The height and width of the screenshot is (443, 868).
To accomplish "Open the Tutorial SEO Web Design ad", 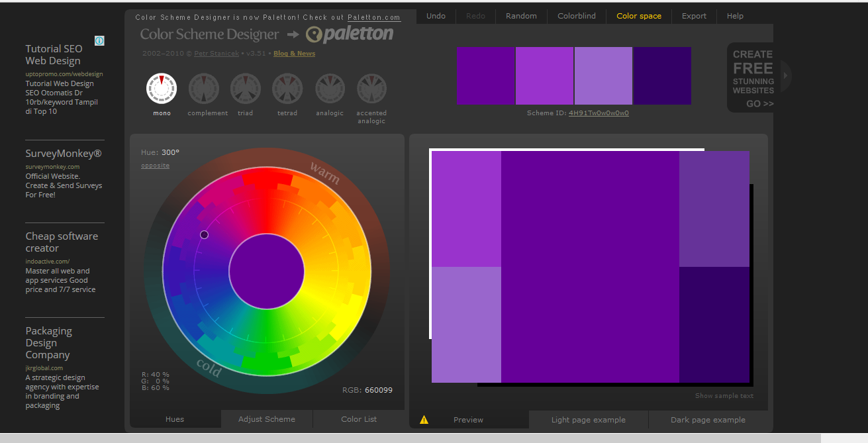I will [x=54, y=54].
